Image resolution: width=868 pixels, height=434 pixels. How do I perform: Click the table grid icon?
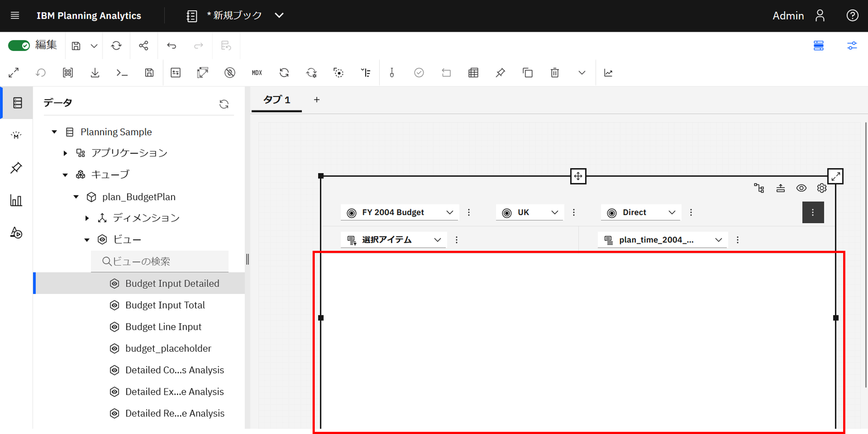click(473, 73)
